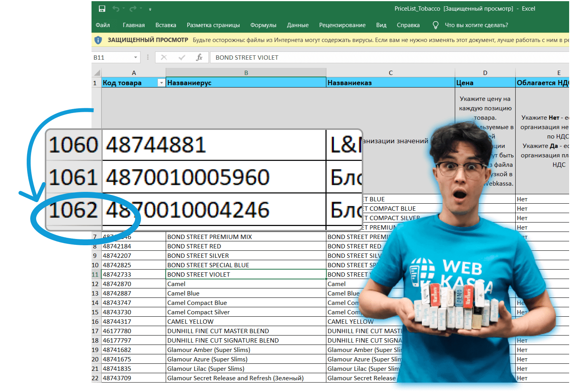Screen dimensions: 577x392
Task: Click the Protected View shield icon
Action: pos(98,40)
